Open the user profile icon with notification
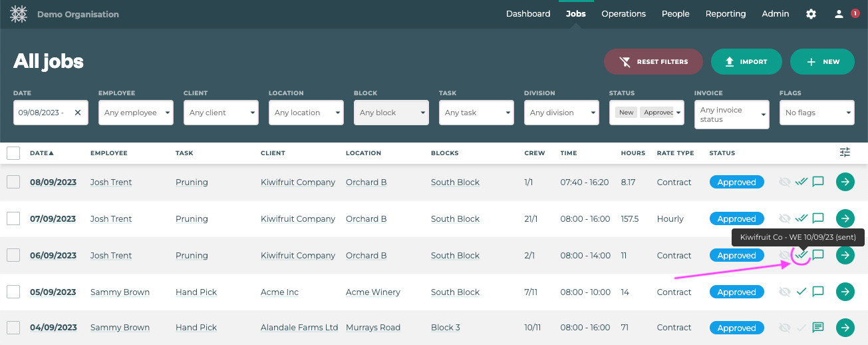 pyautogui.click(x=839, y=14)
